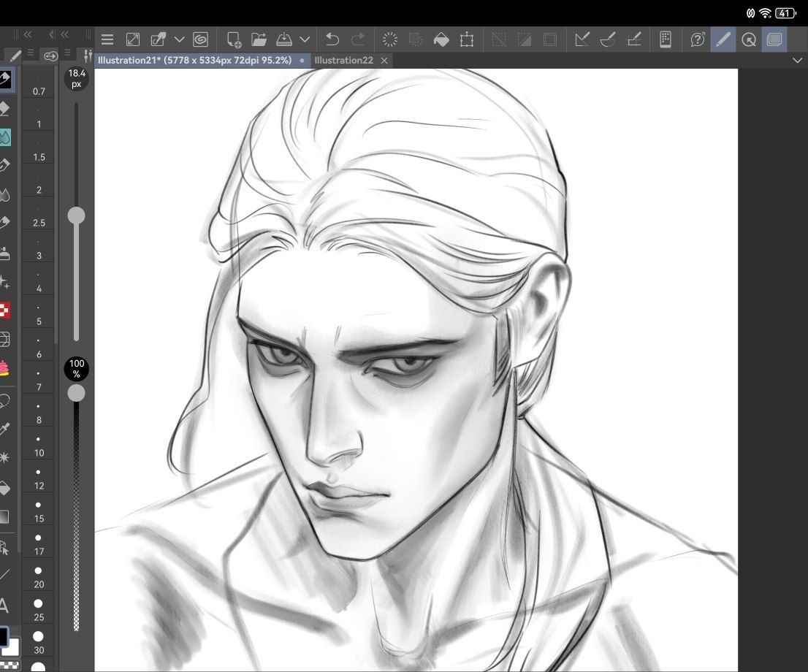Open the hamburger main menu
Image resolution: width=808 pixels, height=672 pixels.
(107, 39)
